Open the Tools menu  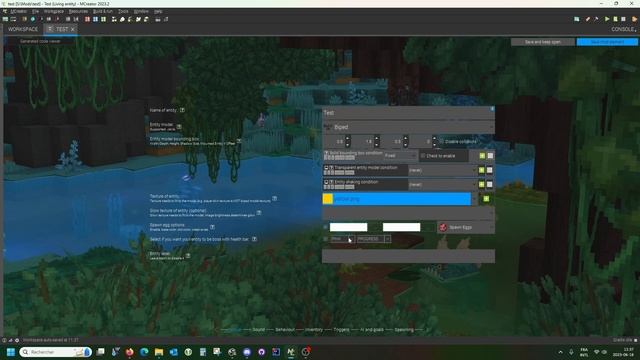123,11
